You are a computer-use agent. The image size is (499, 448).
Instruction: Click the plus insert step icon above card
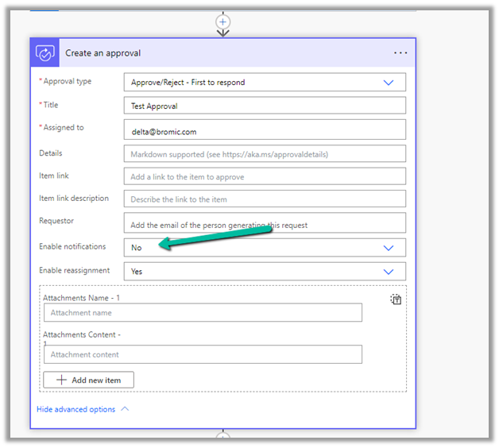pos(223,22)
